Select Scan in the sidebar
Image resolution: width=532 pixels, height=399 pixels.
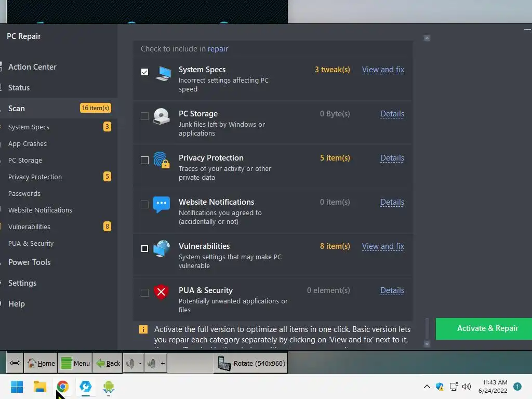58,108
